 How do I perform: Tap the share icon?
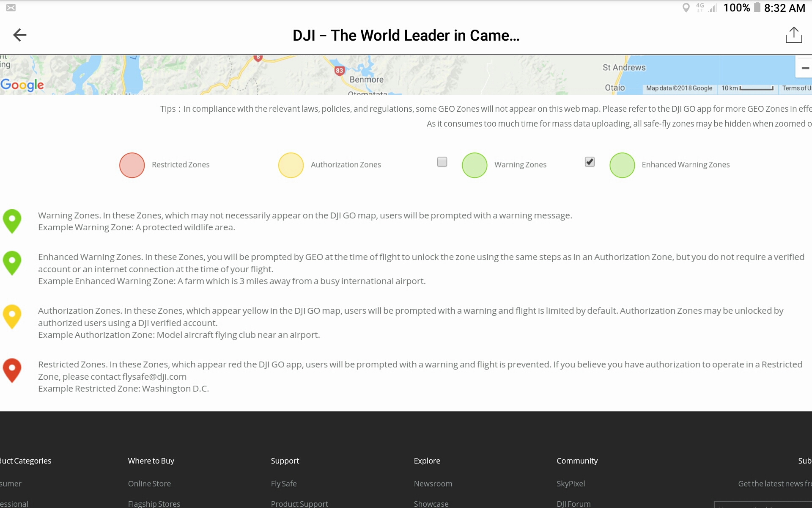click(x=794, y=35)
